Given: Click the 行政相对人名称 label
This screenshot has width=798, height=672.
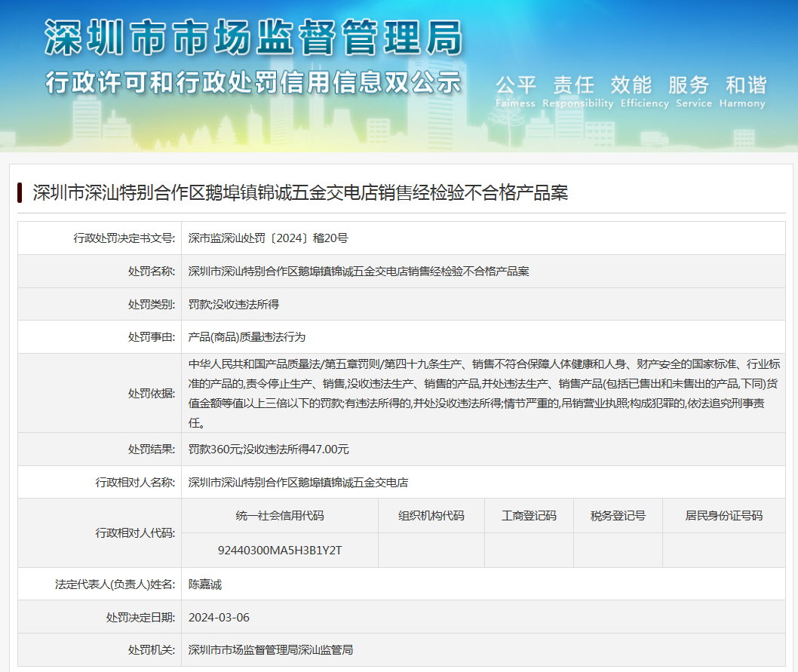Looking at the screenshot, I should coord(135,483).
